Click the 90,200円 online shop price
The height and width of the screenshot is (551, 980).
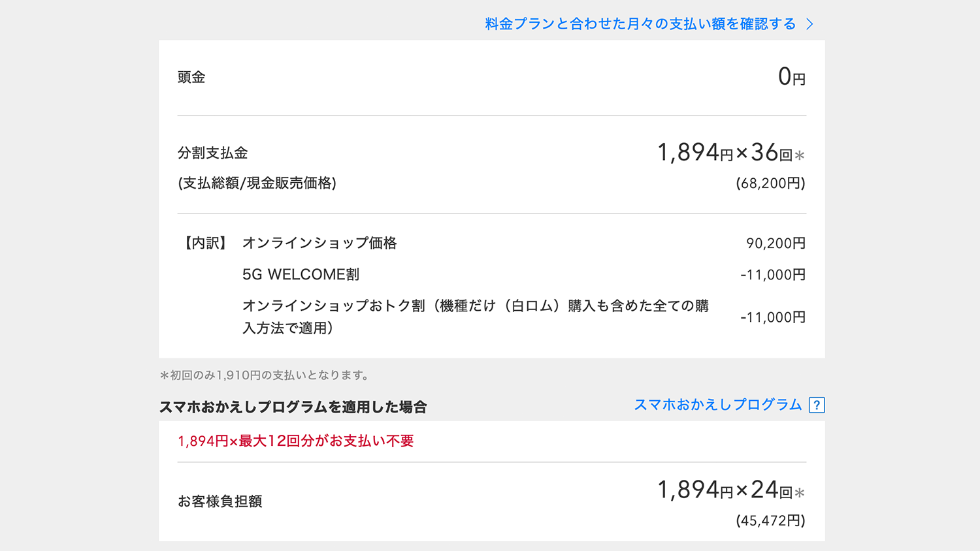click(x=776, y=244)
